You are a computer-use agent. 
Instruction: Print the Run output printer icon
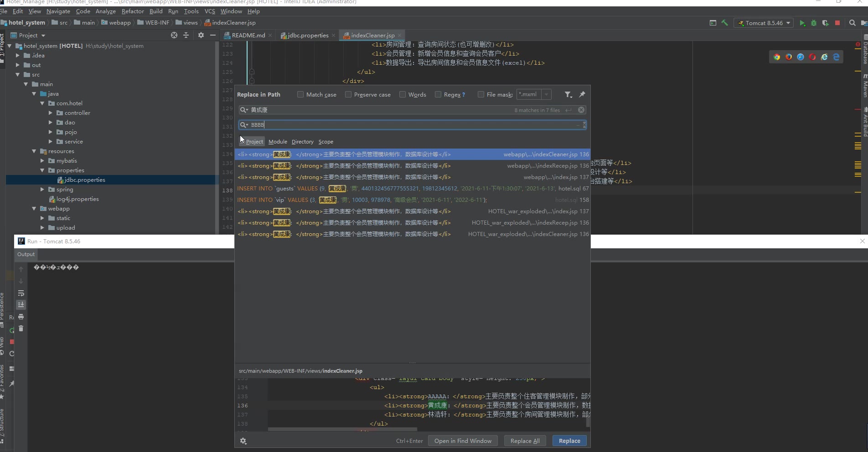21,317
